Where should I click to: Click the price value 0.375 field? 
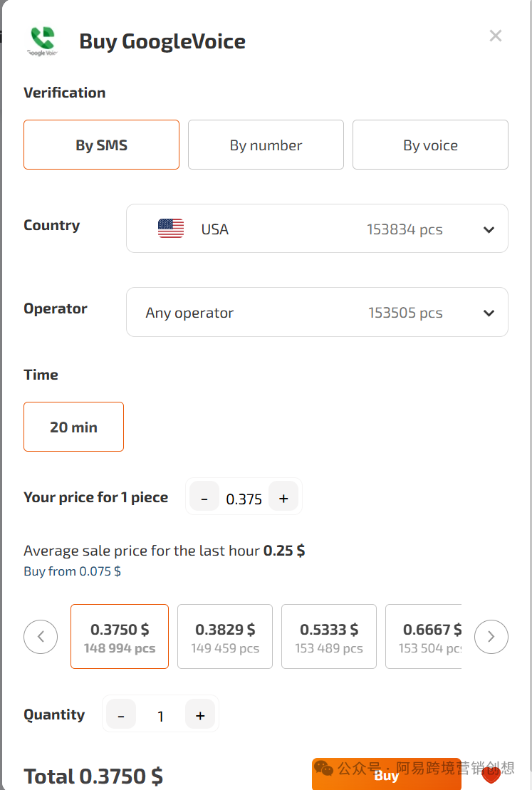pos(244,499)
